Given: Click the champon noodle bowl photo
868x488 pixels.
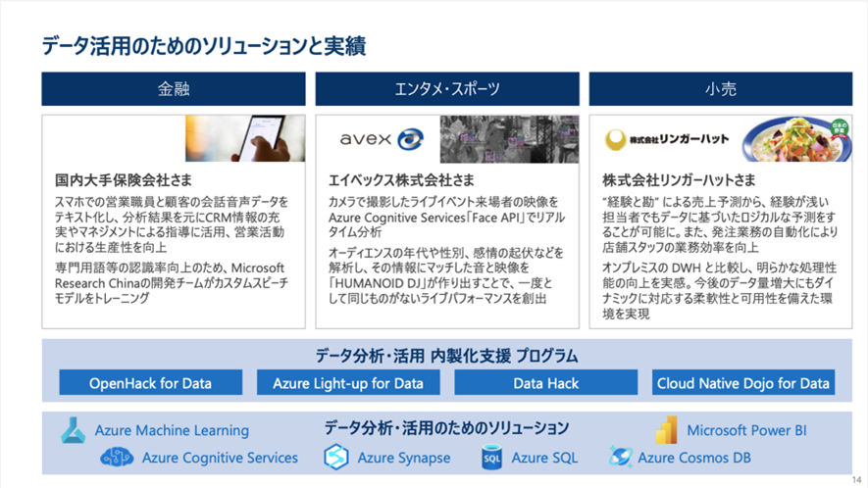Looking at the screenshot, I should pos(796,139).
